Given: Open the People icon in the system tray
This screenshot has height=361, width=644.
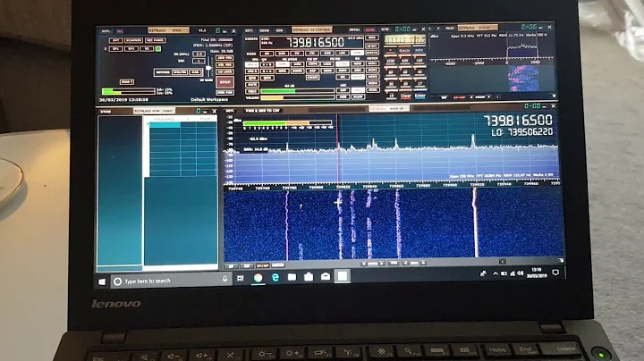Looking at the screenshot, I should 483,273.
